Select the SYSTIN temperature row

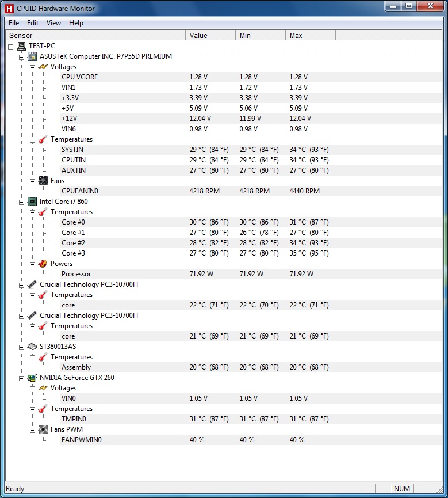coord(251,150)
